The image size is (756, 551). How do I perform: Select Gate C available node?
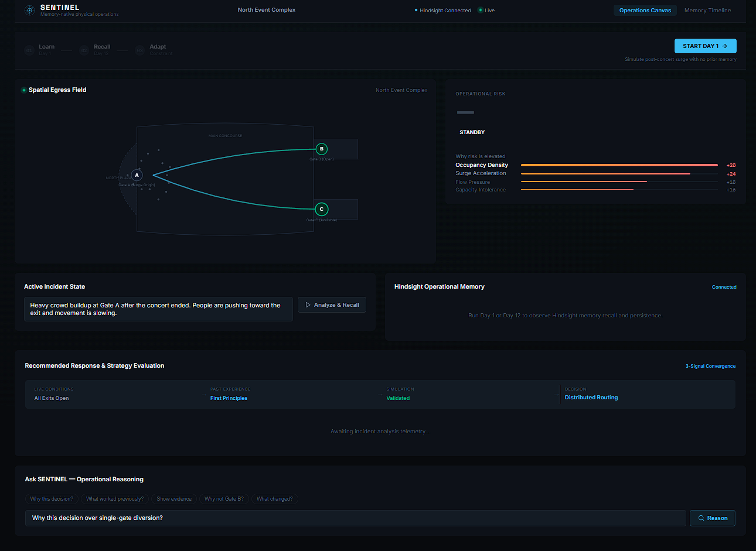[x=321, y=209]
